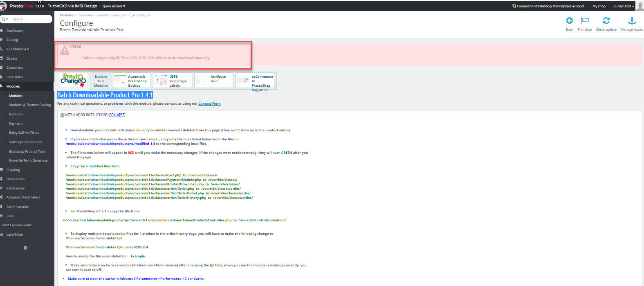Focus the sidebar Search field
This screenshot has width=644, height=286.
point(31,19)
